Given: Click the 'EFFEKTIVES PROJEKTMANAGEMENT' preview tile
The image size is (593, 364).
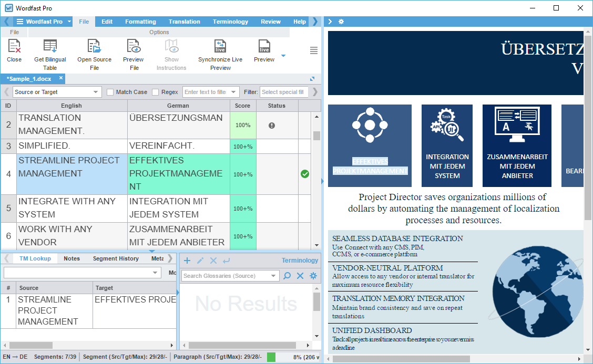Looking at the screenshot, I should [x=370, y=145].
